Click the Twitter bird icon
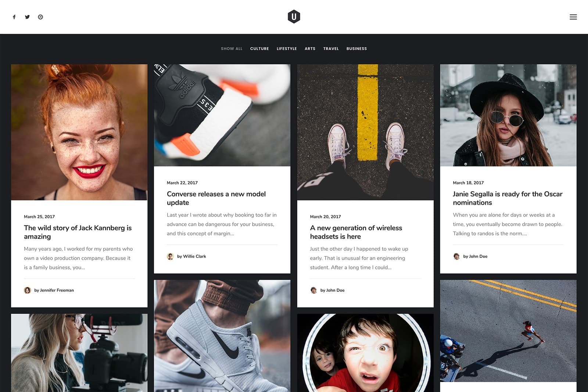 pyautogui.click(x=27, y=17)
